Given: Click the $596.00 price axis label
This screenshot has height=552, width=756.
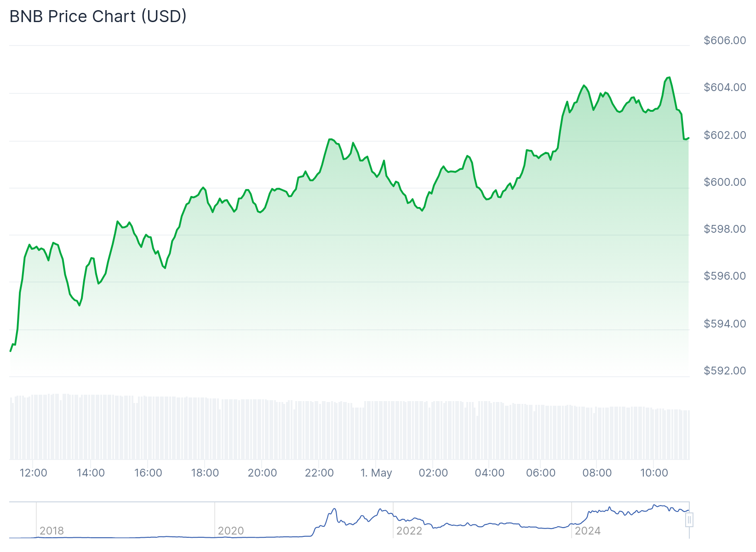Looking at the screenshot, I should click(725, 276).
